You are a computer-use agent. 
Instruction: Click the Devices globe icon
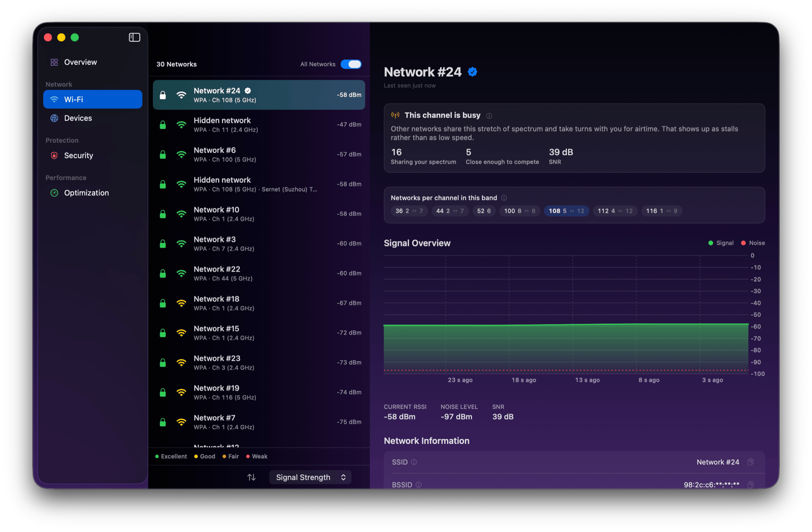tap(54, 118)
